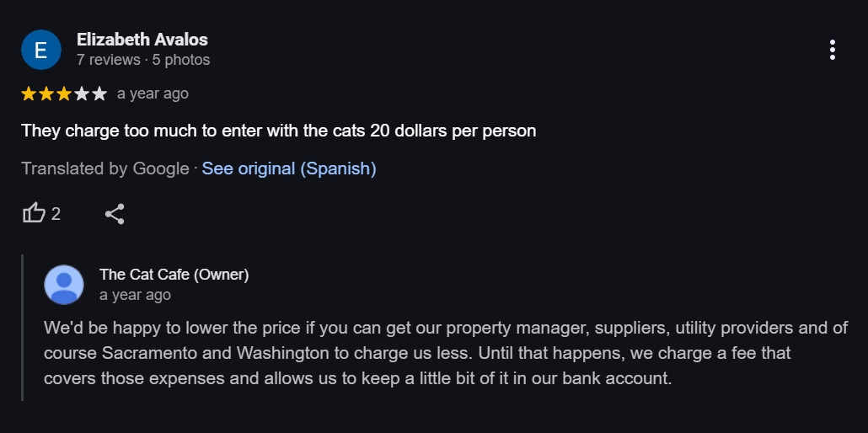This screenshot has height=433, width=868.
Task: Click the review's "a year ago" timestamp
Action: pos(153,94)
